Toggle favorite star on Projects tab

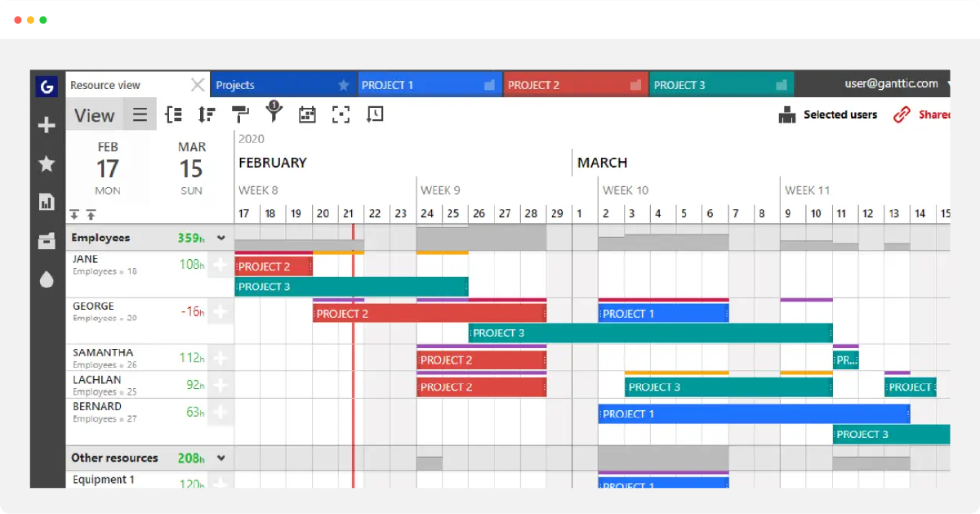pyautogui.click(x=344, y=85)
